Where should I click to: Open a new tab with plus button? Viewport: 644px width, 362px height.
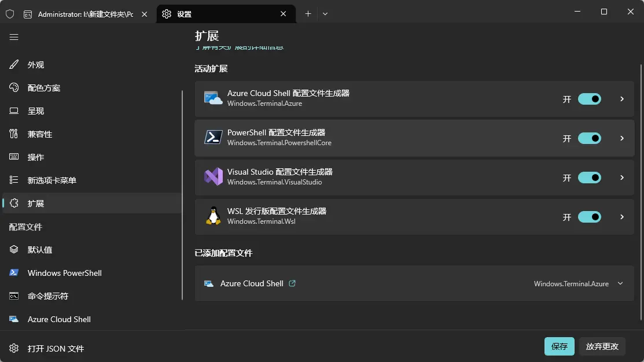click(x=308, y=14)
